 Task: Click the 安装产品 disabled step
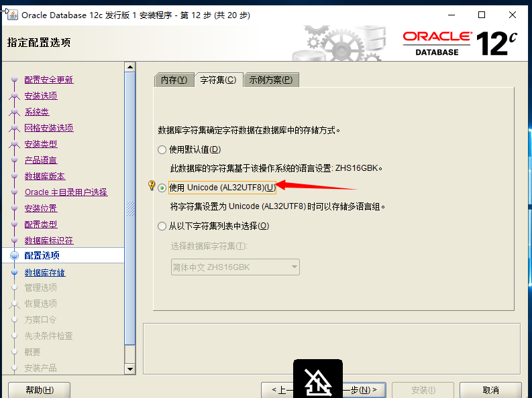pos(41,368)
